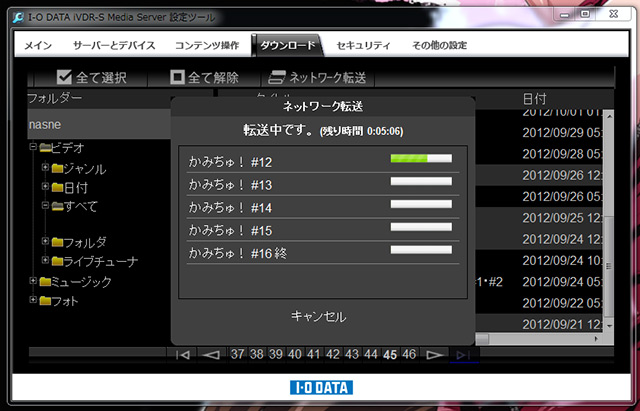Open page 38
Image resolution: width=640 pixels, height=411 pixels.
tap(257, 354)
